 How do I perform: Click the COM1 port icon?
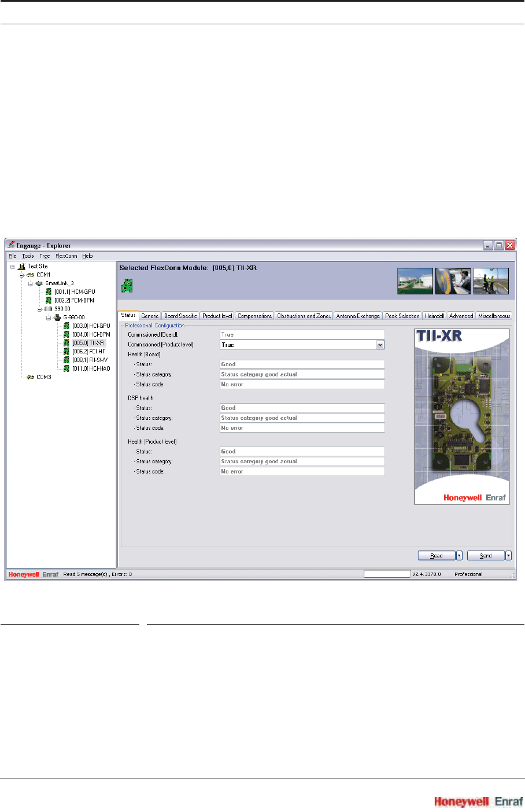pyautogui.click(x=31, y=275)
